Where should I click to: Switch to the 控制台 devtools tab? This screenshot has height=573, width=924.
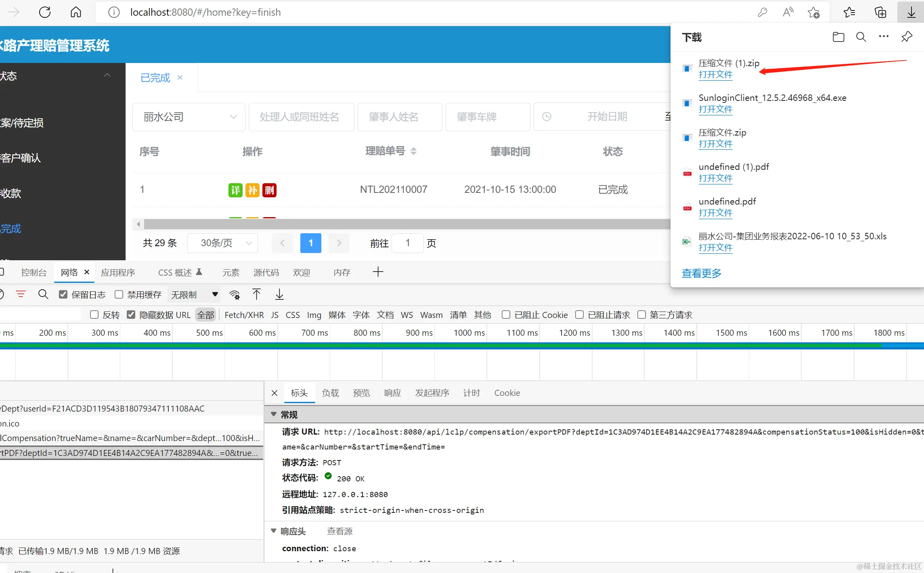pyautogui.click(x=34, y=272)
